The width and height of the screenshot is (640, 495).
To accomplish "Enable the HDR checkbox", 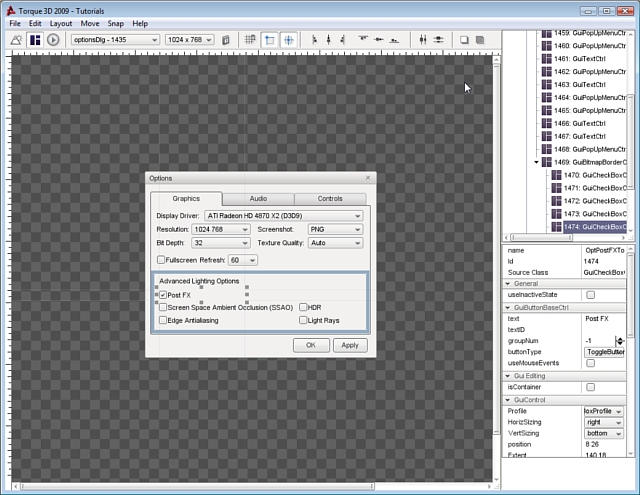I will pyautogui.click(x=302, y=308).
